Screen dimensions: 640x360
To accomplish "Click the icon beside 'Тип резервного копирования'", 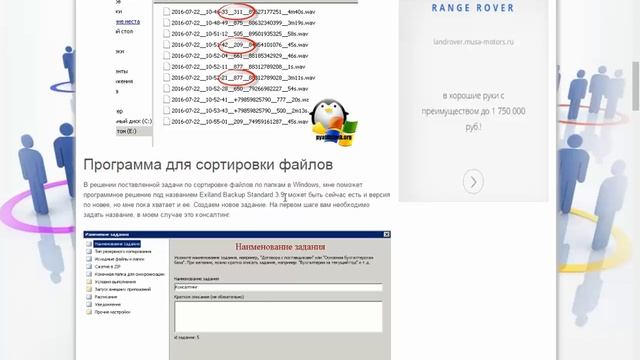I will tap(89, 251).
